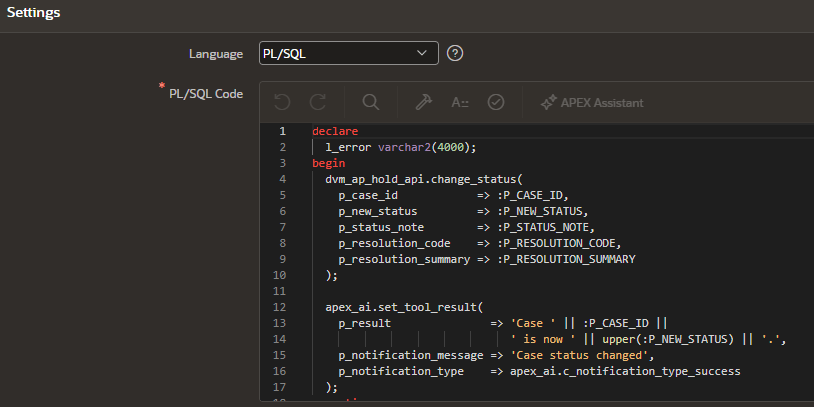Screen dimensions: 814x407
Task: Click 'p_resolution_code' on line 8
Action: click(395, 243)
